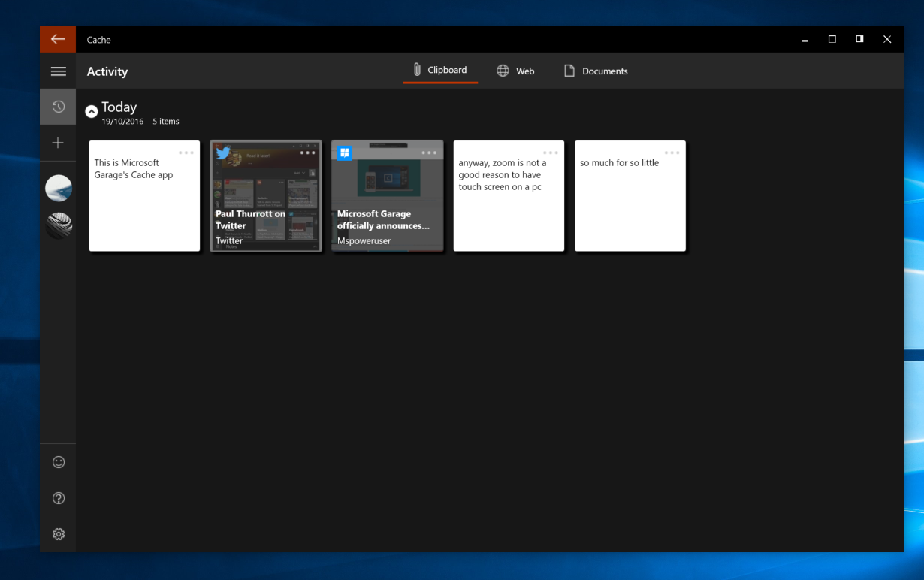Click the plus icon to add new
Screen dimensions: 924x580
coord(58,143)
